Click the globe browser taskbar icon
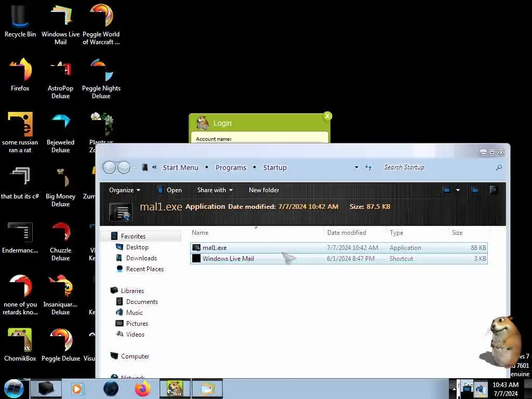Image resolution: width=532 pixels, height=399 pixels. pyautogui.click(x=111, y=389)
